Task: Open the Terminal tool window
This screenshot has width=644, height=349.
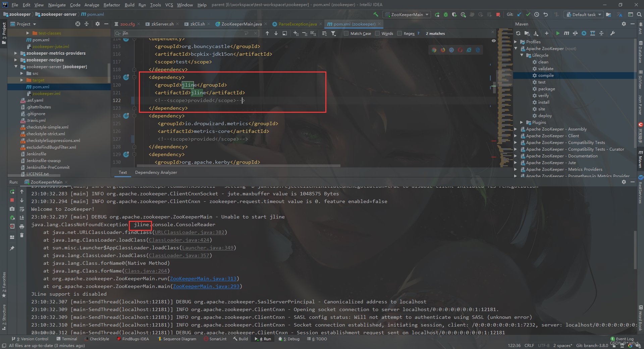Action: tap(67, 339)
